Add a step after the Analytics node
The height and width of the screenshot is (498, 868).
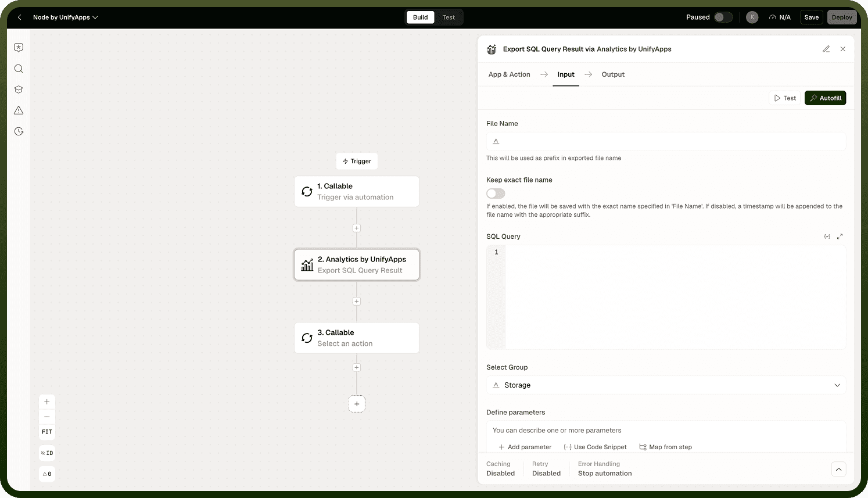(357, 302)
